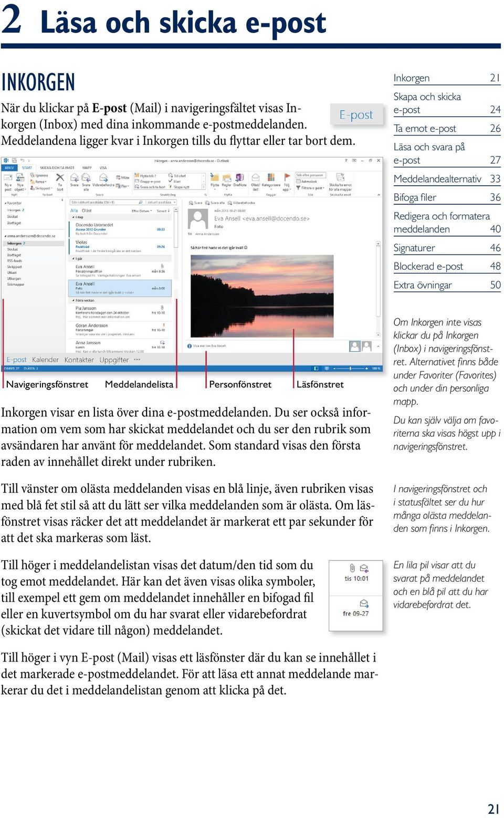The image size is (504, 818).
Task: Open the navigation bar more options ellipsis
Action: [137, 360]
